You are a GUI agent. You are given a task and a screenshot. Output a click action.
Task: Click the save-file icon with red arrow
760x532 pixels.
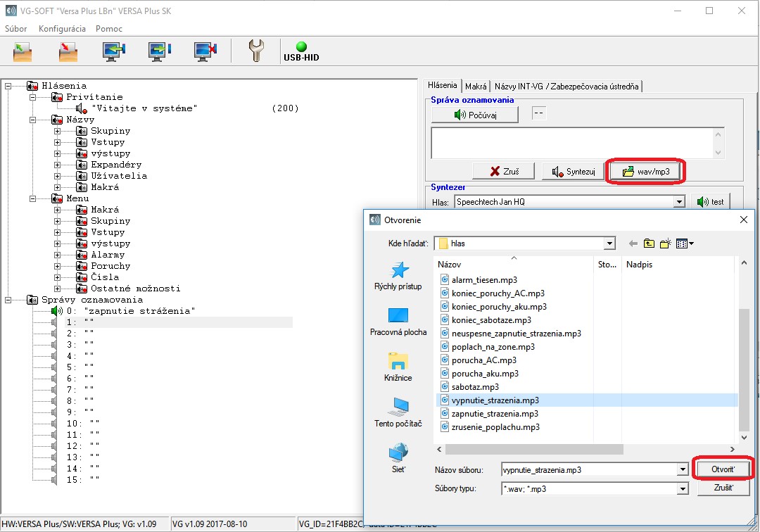click(x=68, y=52)
